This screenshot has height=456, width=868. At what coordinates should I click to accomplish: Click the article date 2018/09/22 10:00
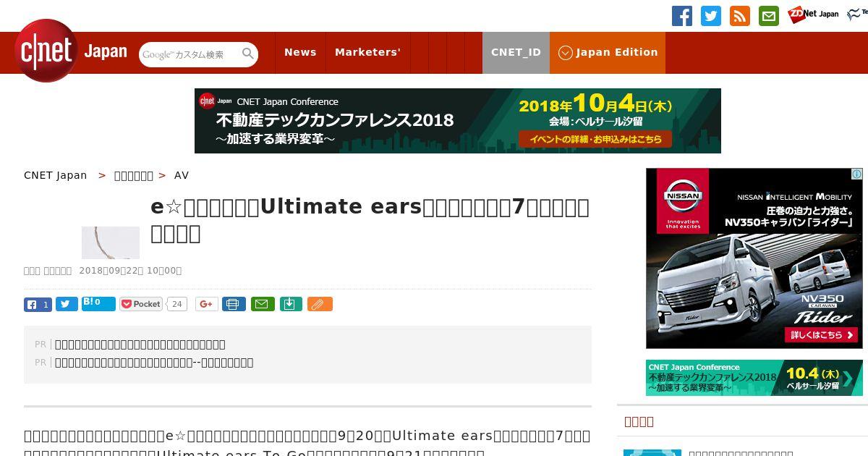coord(130,271)
